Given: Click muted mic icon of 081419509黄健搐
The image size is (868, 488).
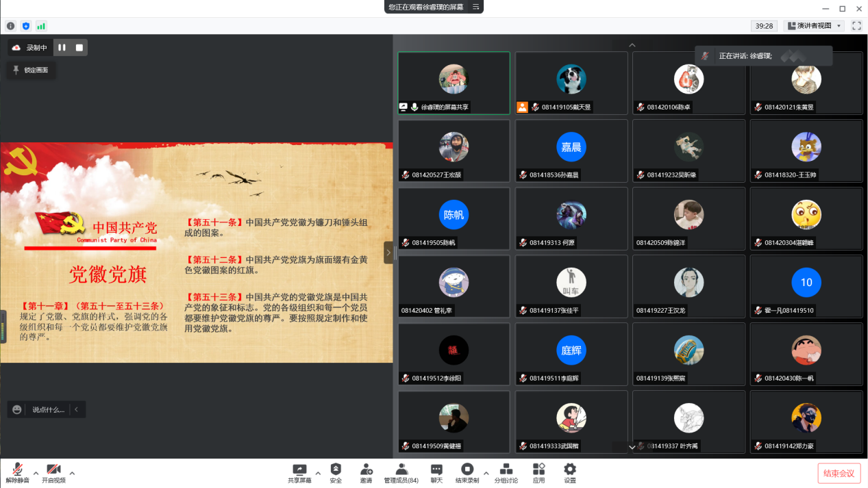Looking at the screenshot, I should [x=406, y=446].
